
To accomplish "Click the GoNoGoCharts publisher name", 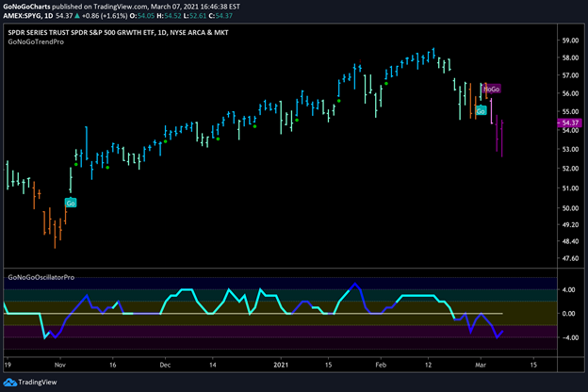I will [26, 7].
